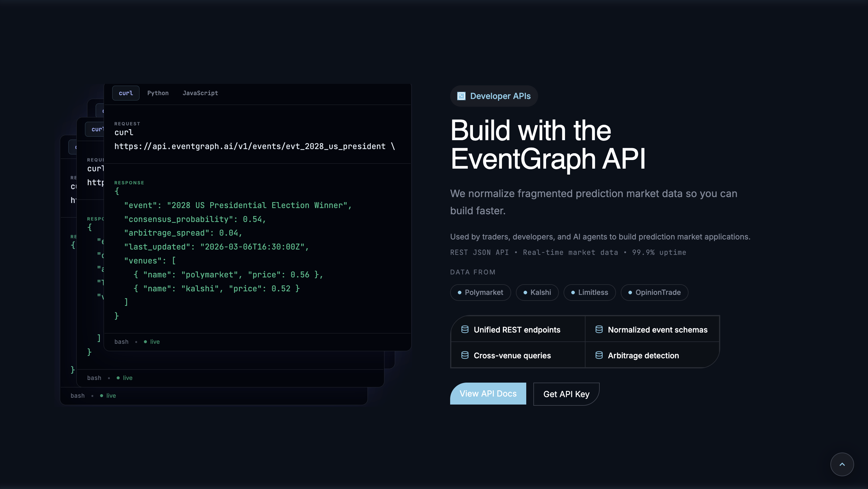This screenshot has width=868, height=489.
Task: Click the database icon next to Cross-venue queries
Action: pyautogui.click(x=465, y=355)
